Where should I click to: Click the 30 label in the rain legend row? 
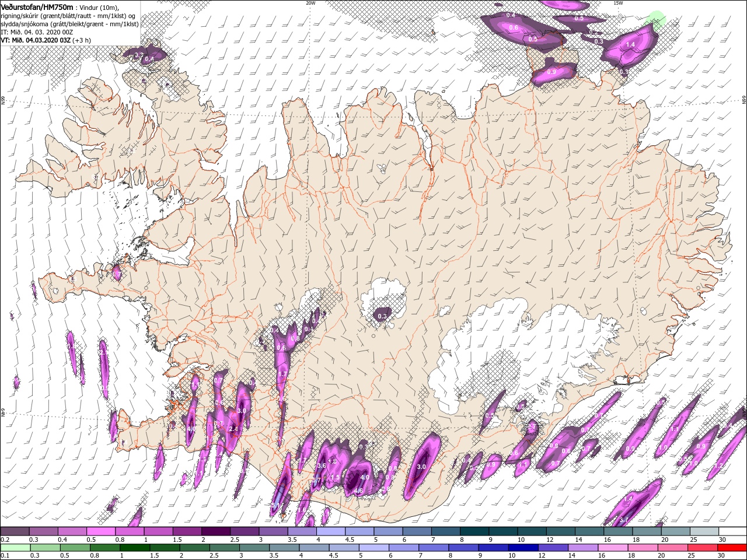click(x=721, y=555)
